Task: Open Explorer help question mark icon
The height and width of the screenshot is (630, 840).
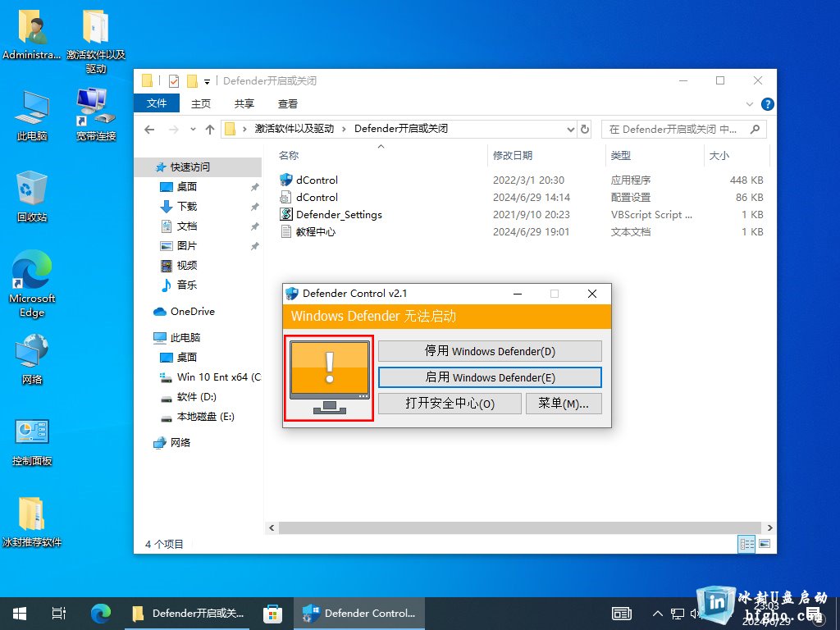Action: point(767,104)
